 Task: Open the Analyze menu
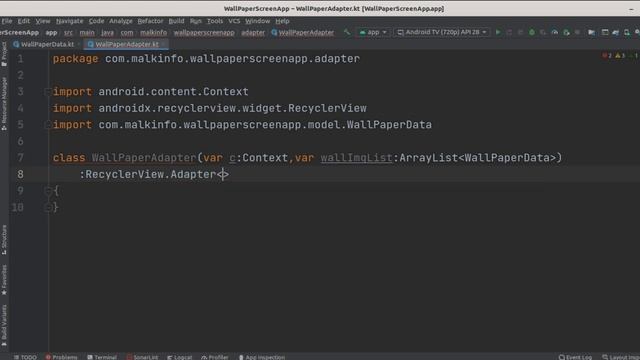tap(121, 21)
